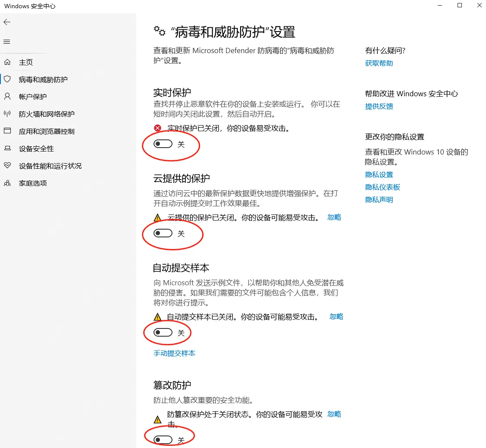Click the back arrow to navigate back

click(x=7, y=22)
